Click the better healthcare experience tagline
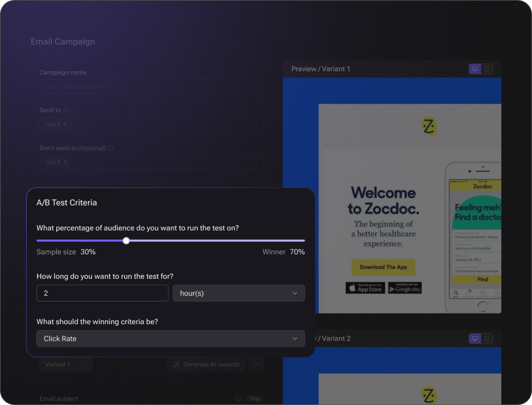Image resolution: width=532 pixels, height=405 pixels. click(x=383, y=234)
